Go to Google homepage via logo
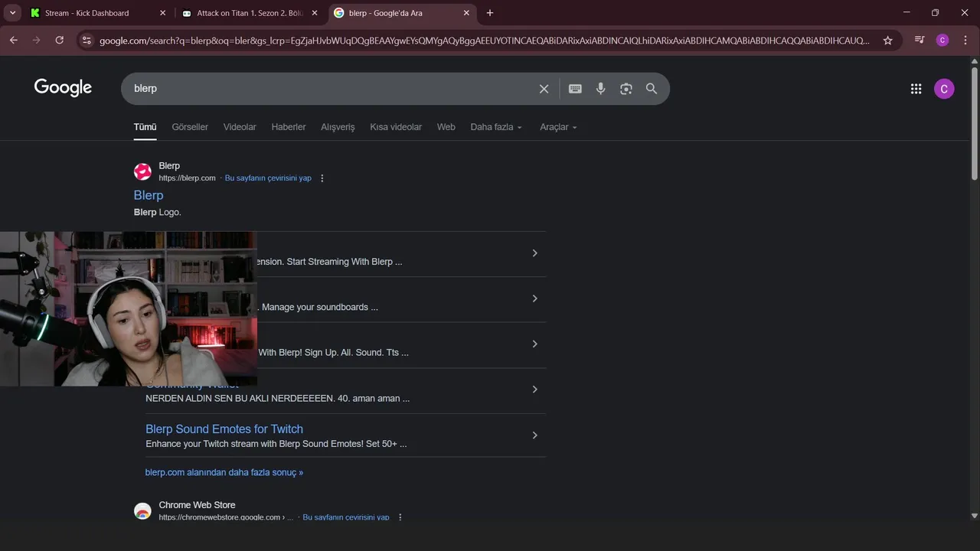The image size is (980, 551). coord(63,88)
